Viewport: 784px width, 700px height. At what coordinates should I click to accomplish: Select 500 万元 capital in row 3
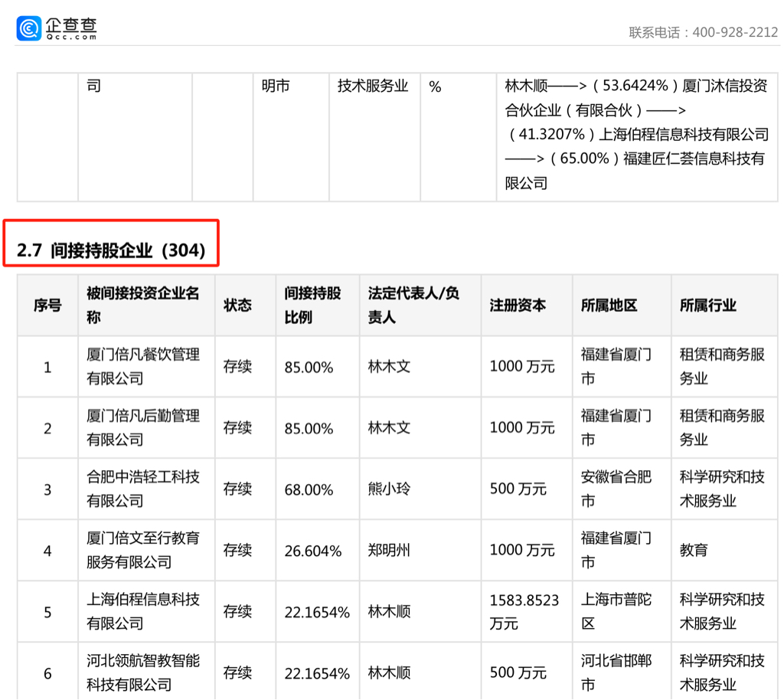tap(518, 489)
